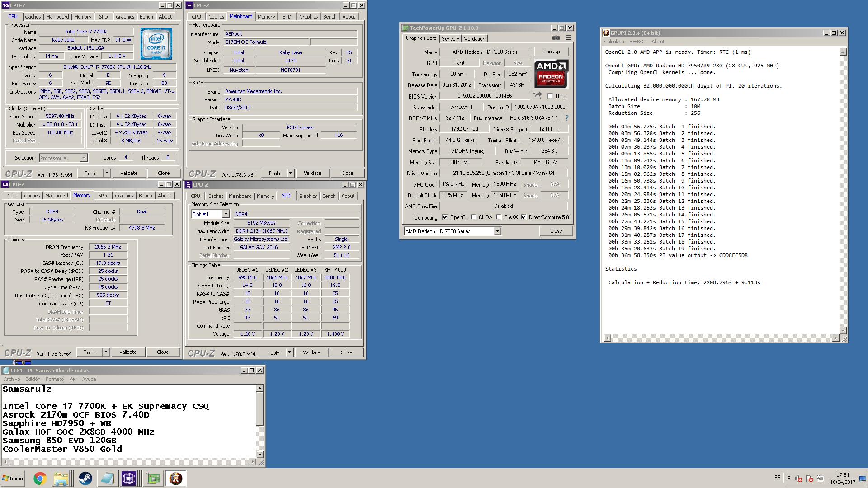Click the Lookup button in GPU-Z
The width and height of the screenshot is (868, 488).
(x=551, y=52)
